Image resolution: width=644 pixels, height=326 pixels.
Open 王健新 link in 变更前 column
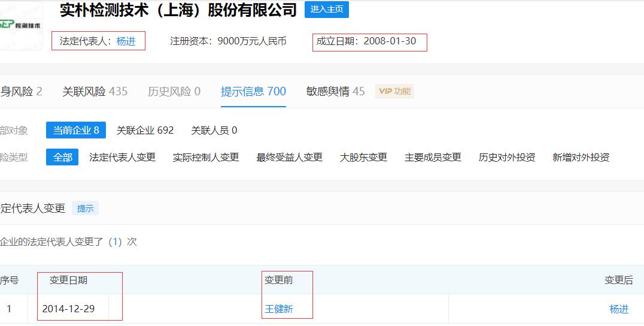279,309
